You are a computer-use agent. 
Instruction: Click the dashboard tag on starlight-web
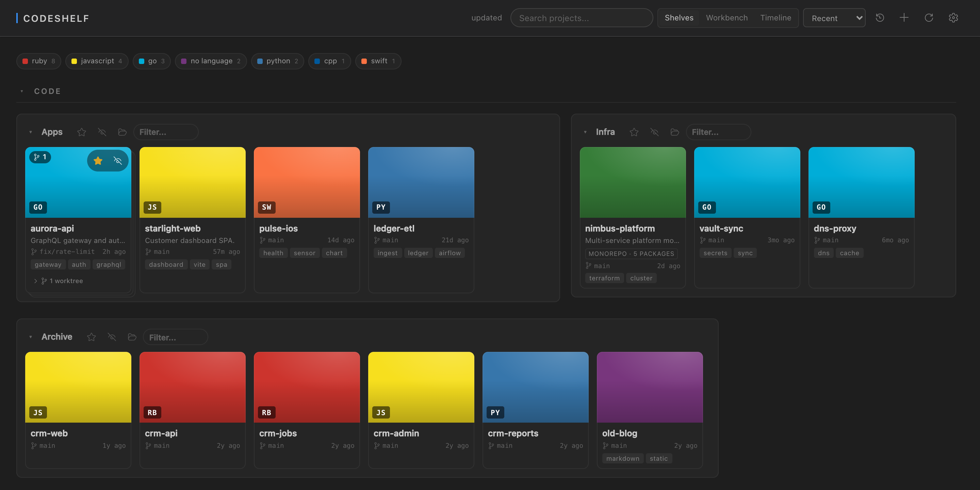(x=166, y=264)
